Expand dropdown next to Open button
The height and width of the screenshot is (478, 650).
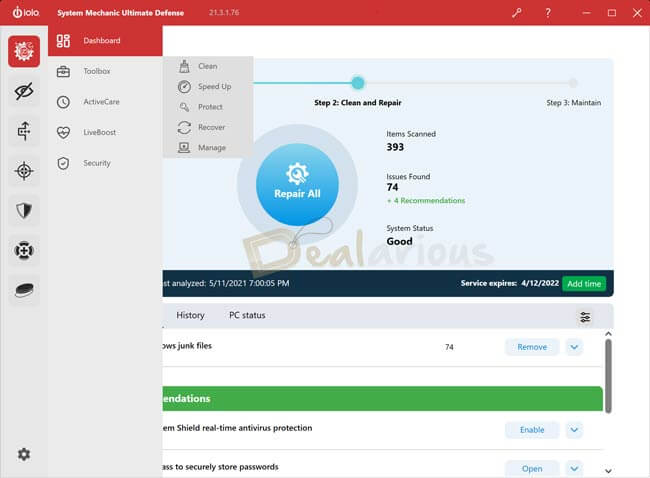(574, 468)
